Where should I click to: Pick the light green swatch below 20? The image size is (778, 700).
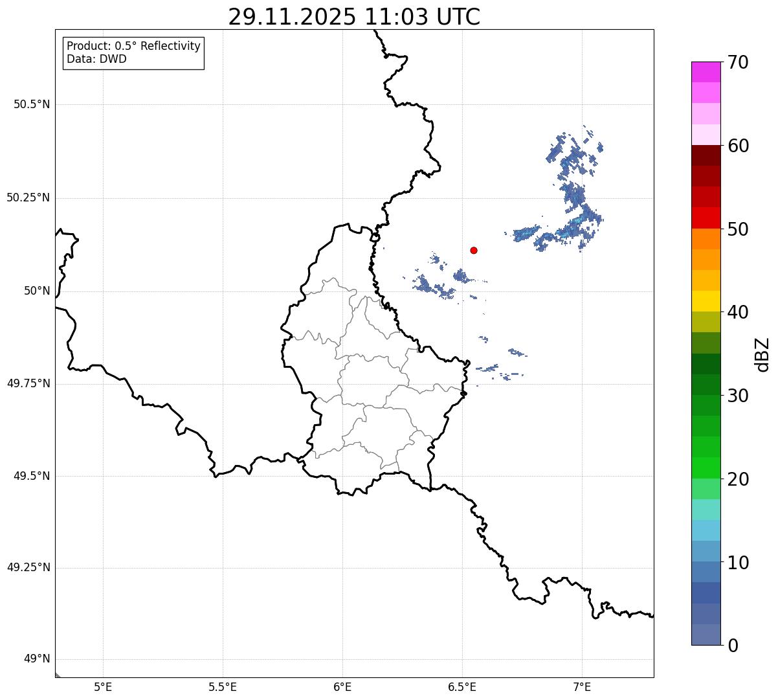(706, 489)
